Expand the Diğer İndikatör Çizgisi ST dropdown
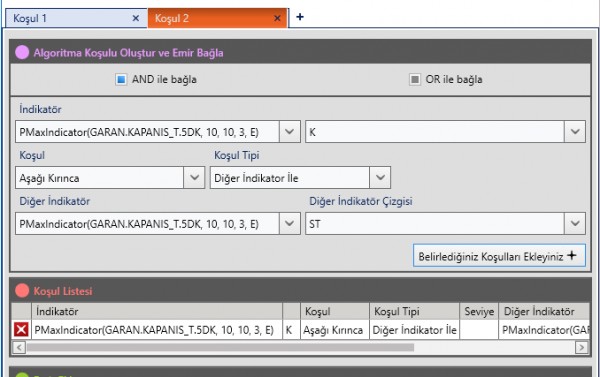 point(575,224)
